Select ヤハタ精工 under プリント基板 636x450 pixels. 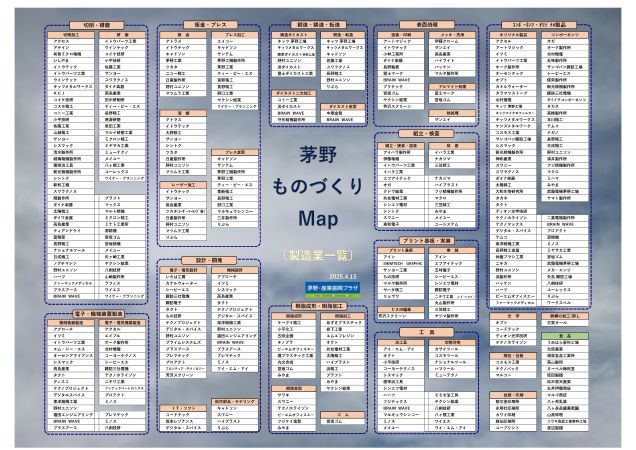click(401, 290)
